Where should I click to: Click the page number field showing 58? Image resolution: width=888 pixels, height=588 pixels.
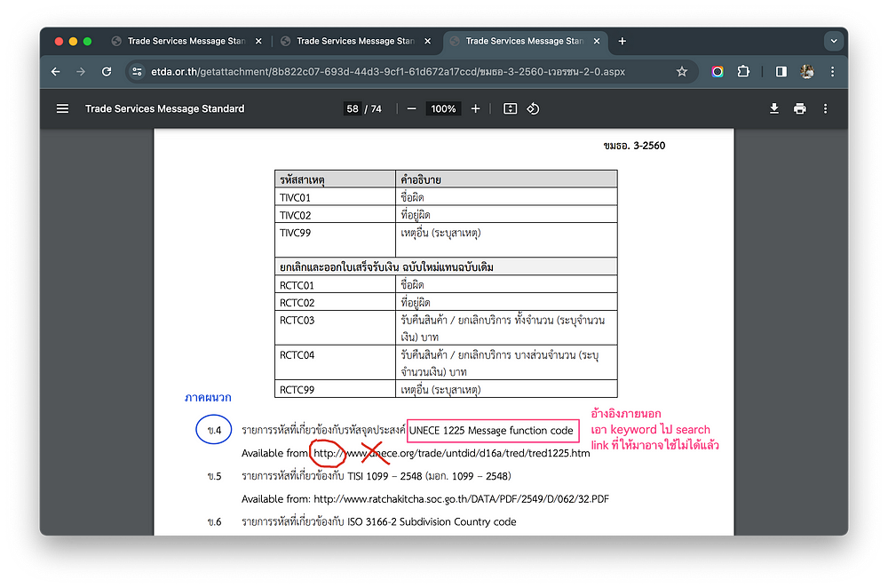(353, 108)
